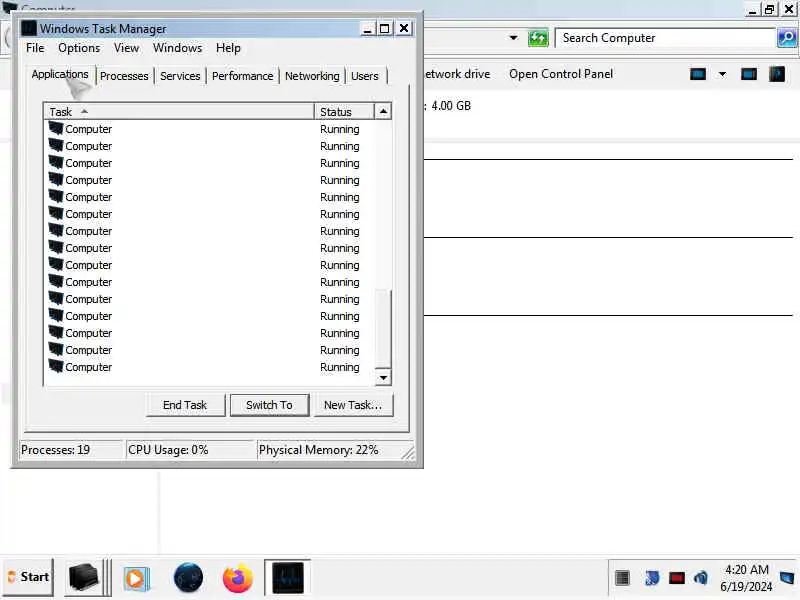Viewport: 800px width, 600px height.
Task: Click the task list scrollbar thumb
Action: tap(383, 329)
